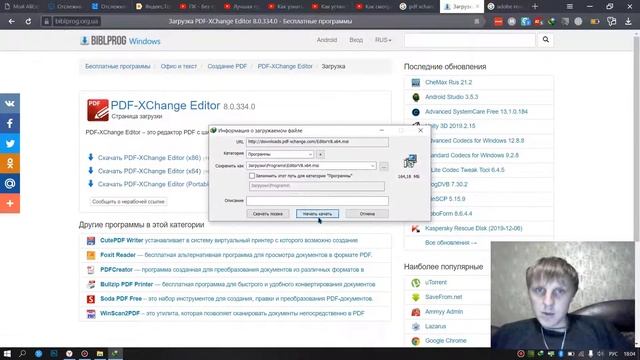Open a new browser tab with plus
This screenshot has height=360, width=640.
tap(535, 7)
